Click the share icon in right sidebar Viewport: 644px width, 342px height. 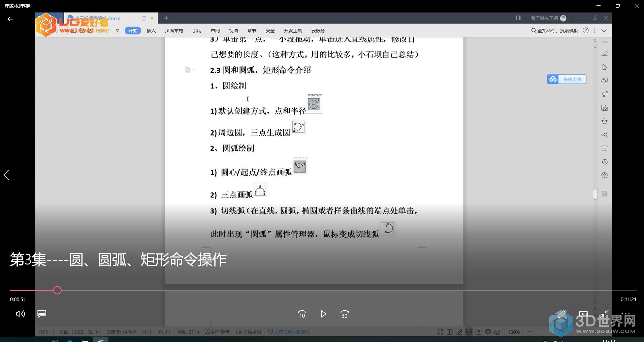pyautogui.click(x=605, y=135)
